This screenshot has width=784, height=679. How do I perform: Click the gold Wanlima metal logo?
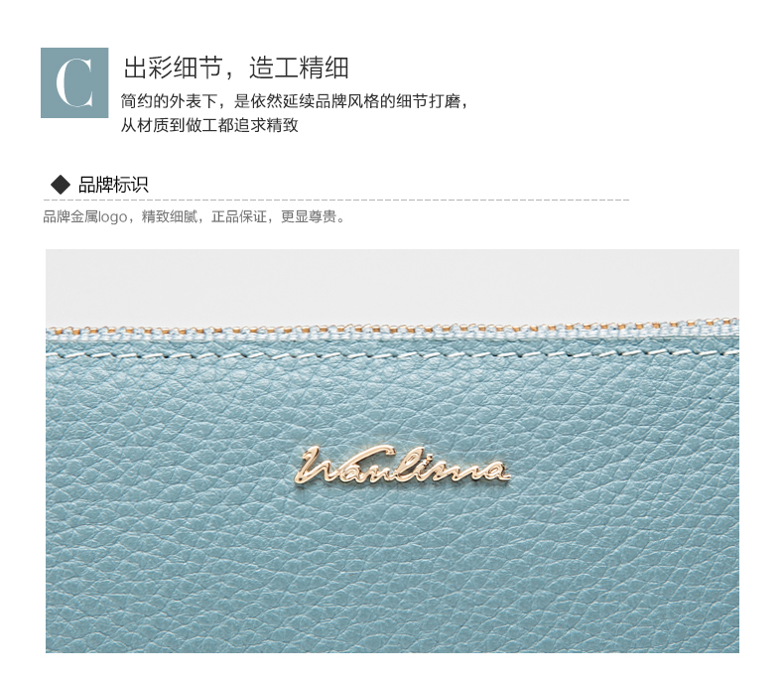402,466
